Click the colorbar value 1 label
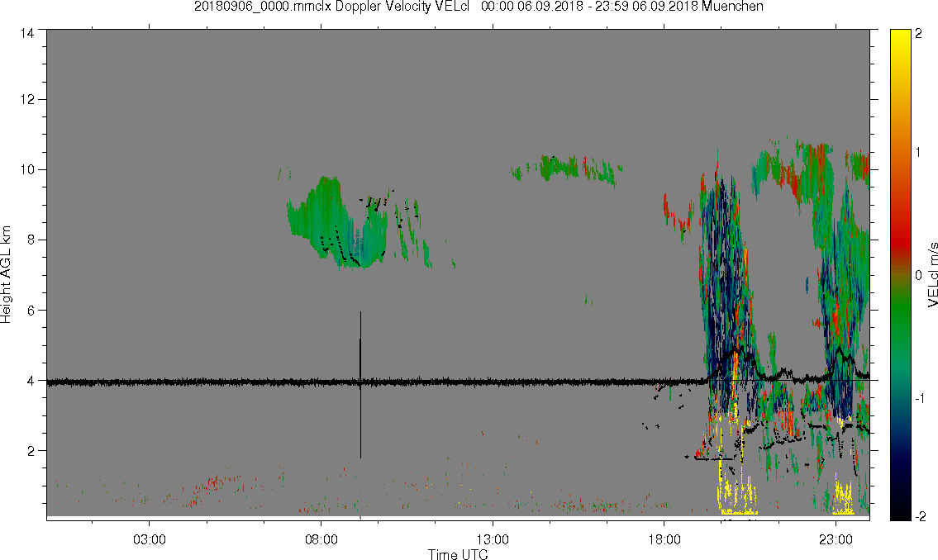938x560 pixels. [x=918, y=153]
